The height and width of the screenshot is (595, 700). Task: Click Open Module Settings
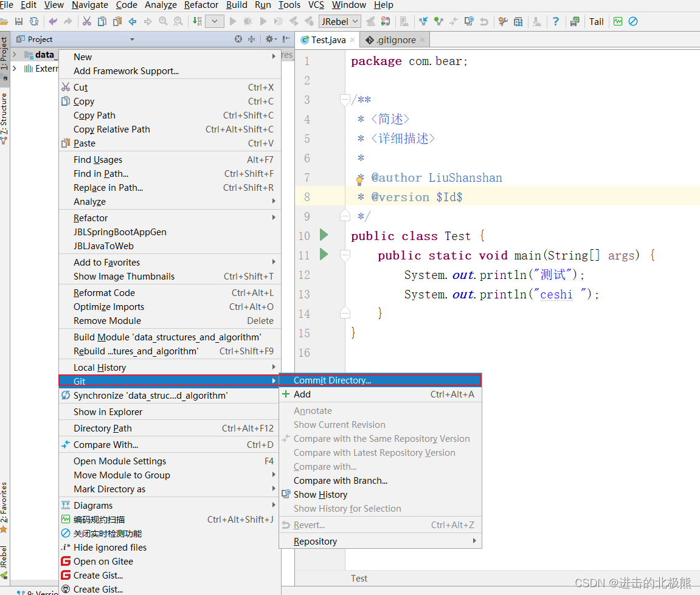coord(170,461)
